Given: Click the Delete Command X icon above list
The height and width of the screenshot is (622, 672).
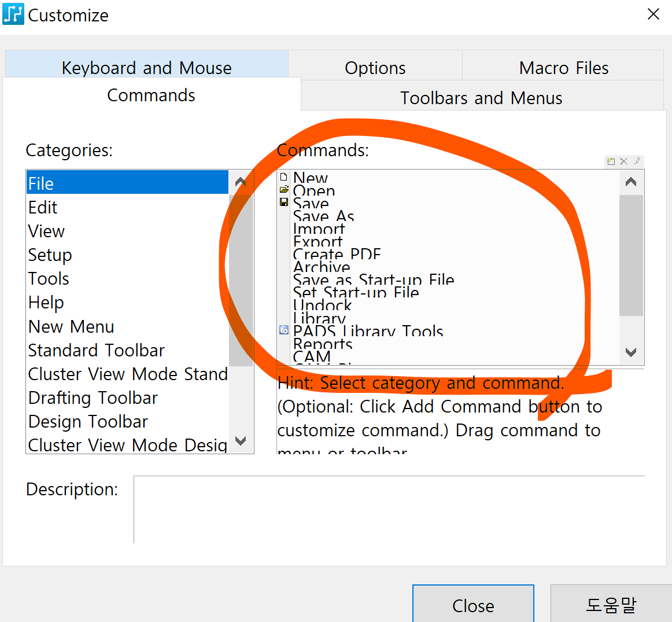Looking at the screenshot, I should (x=623, y=161).
